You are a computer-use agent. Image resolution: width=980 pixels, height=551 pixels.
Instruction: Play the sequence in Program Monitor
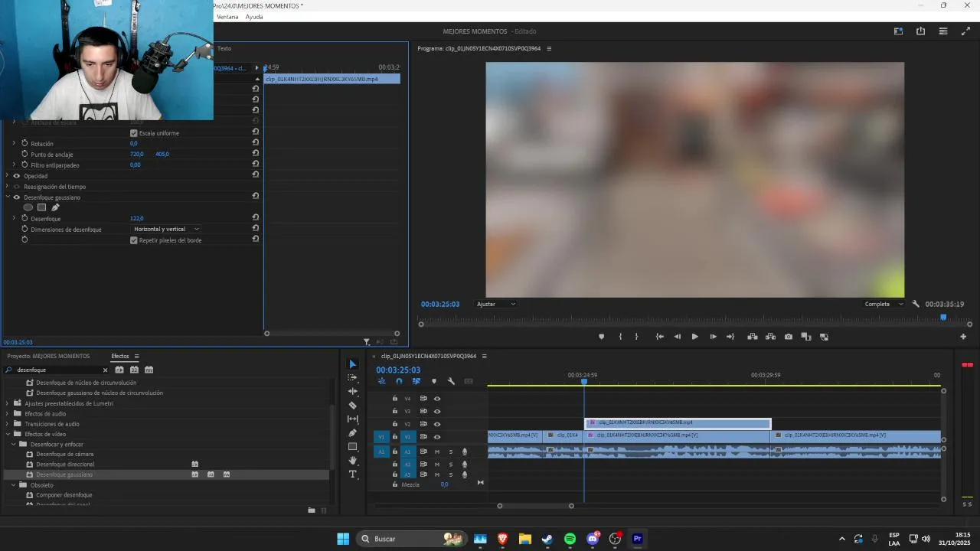click(695, 337)
